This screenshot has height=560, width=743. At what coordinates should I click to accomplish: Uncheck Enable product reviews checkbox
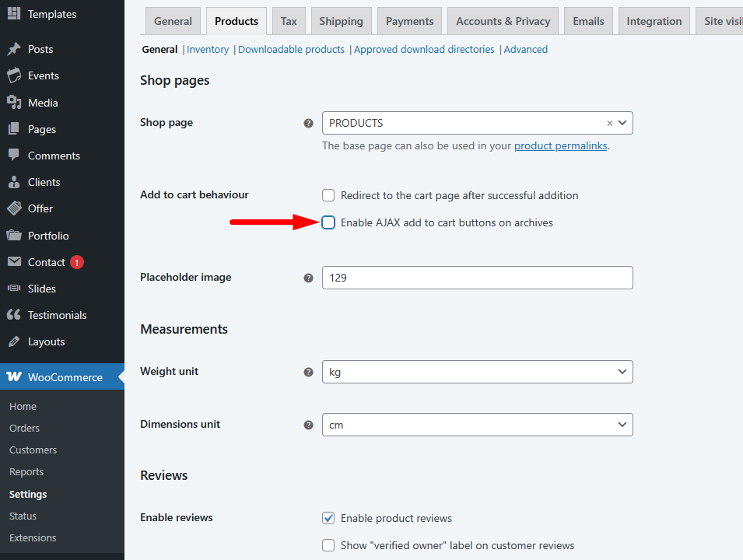point(328,518)
